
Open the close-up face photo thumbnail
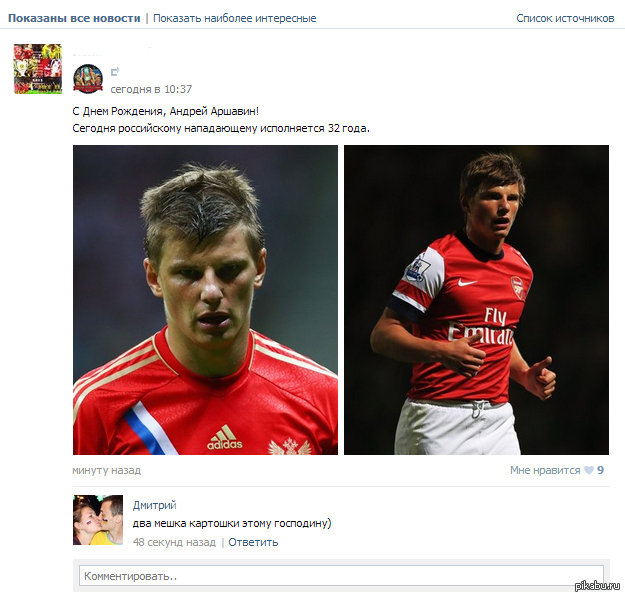[x=205, y=300]
